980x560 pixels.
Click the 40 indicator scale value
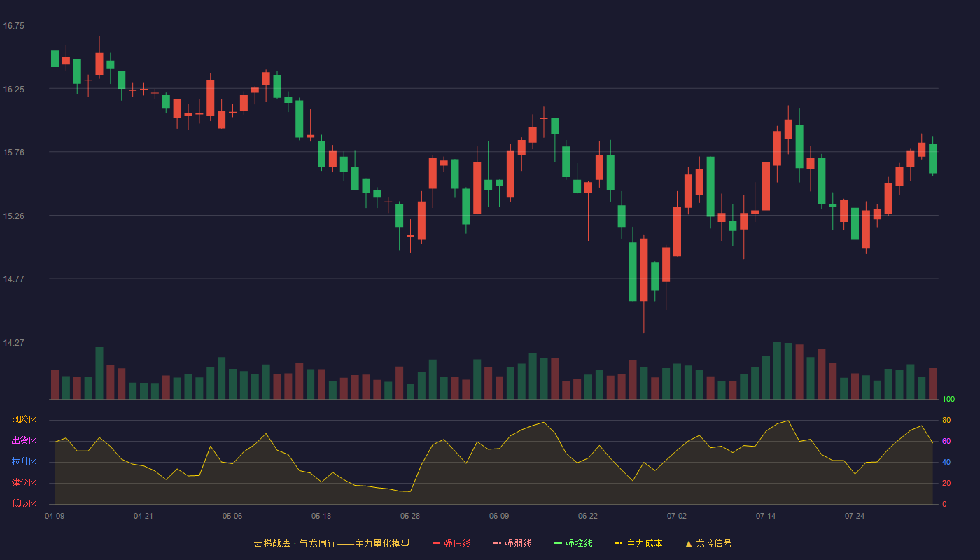946,462
